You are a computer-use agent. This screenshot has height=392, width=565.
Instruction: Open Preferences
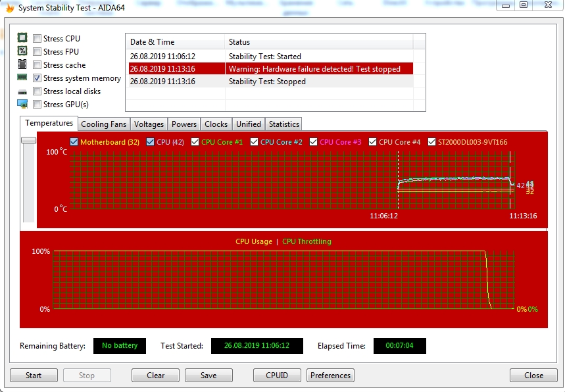330,376
